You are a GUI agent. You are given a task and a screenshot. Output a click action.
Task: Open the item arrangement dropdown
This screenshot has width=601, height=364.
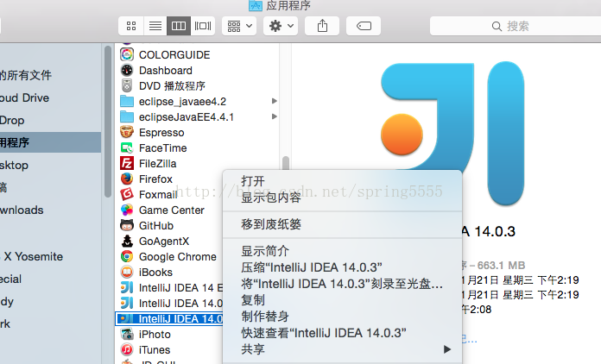click(239, 26)
